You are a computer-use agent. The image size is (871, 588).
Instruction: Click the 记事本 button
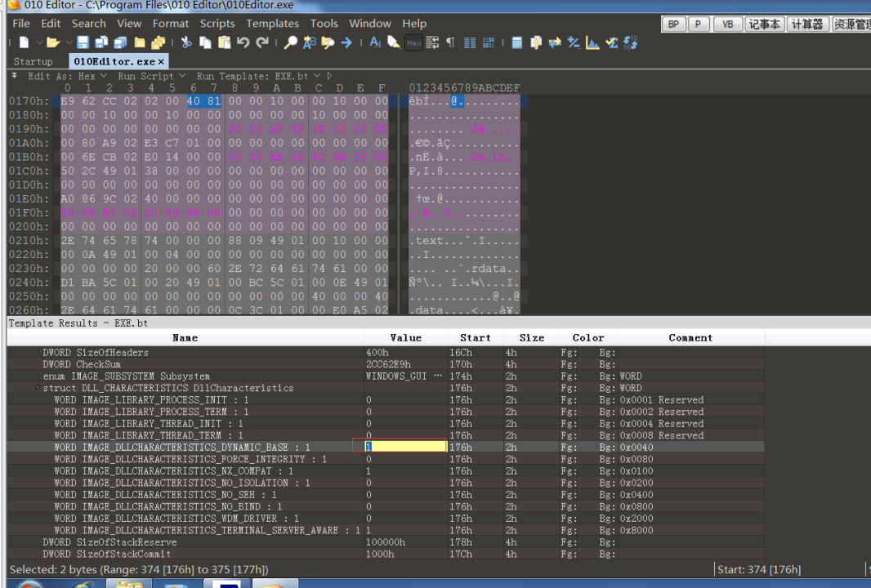[764, 24]
